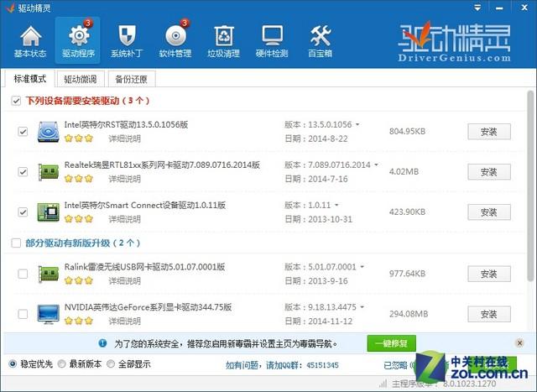This screenshot has height=392, width=537.
Task: Check the 部分驱动有新版升级 group checkbox
Action: (x=16, y=243)
